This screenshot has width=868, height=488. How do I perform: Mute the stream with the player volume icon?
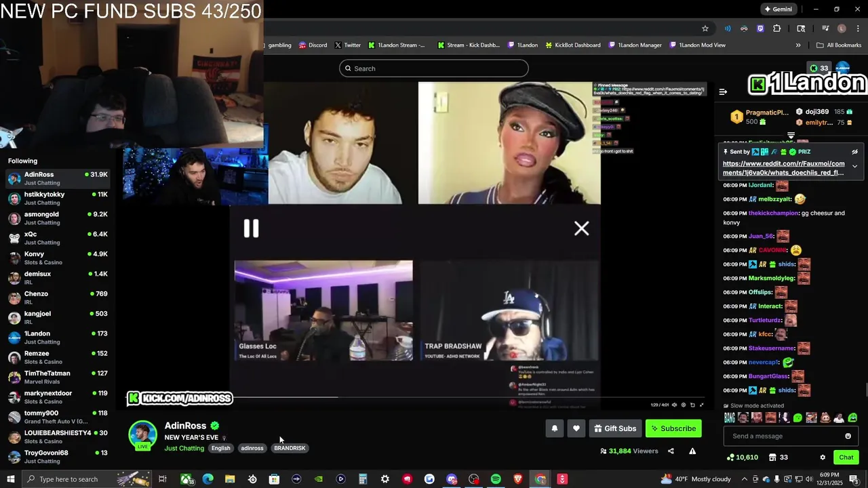click(674, 405)
